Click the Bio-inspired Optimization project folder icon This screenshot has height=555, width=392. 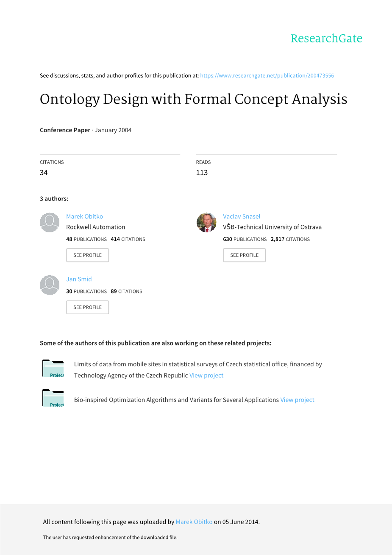click(53, 398)
